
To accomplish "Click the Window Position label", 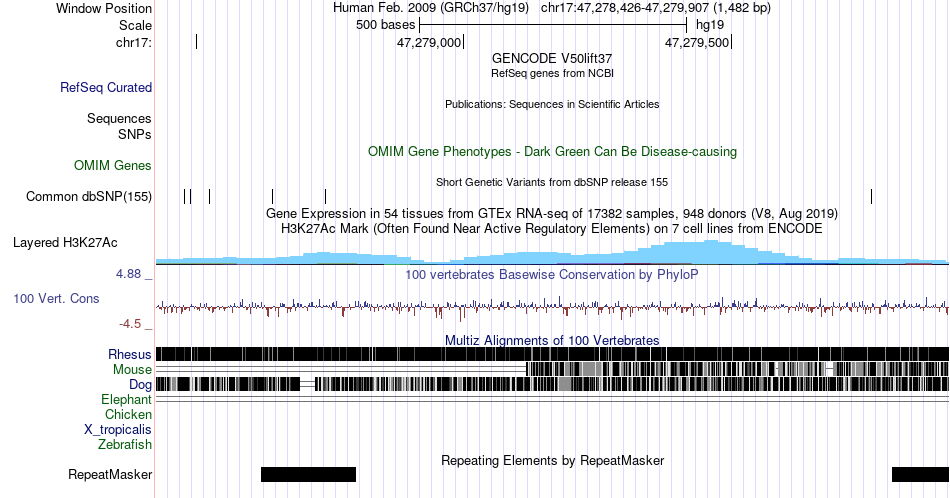I will point(104,8).
